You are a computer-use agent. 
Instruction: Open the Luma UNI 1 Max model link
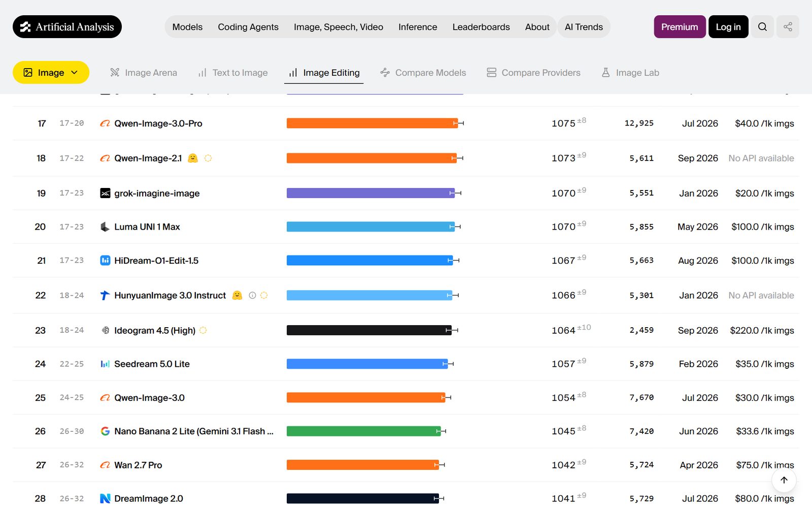(x=147, y=227)
